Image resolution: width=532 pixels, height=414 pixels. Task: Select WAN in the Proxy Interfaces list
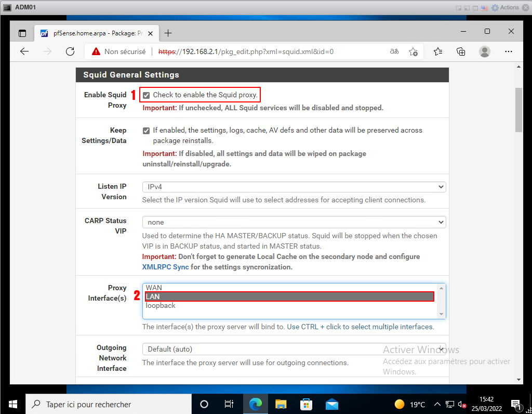154,288
